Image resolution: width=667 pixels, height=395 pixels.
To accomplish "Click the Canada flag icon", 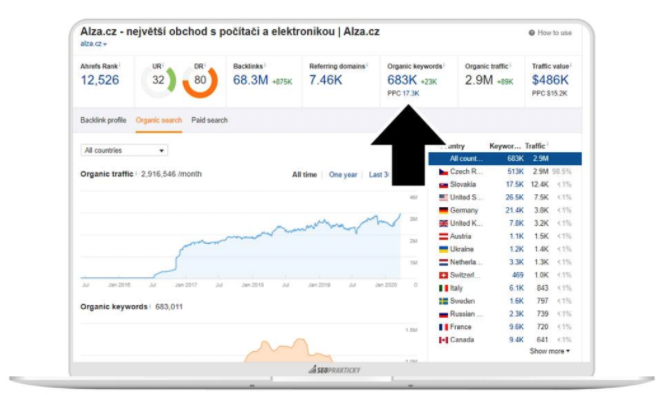I will [x=443, y=340].
